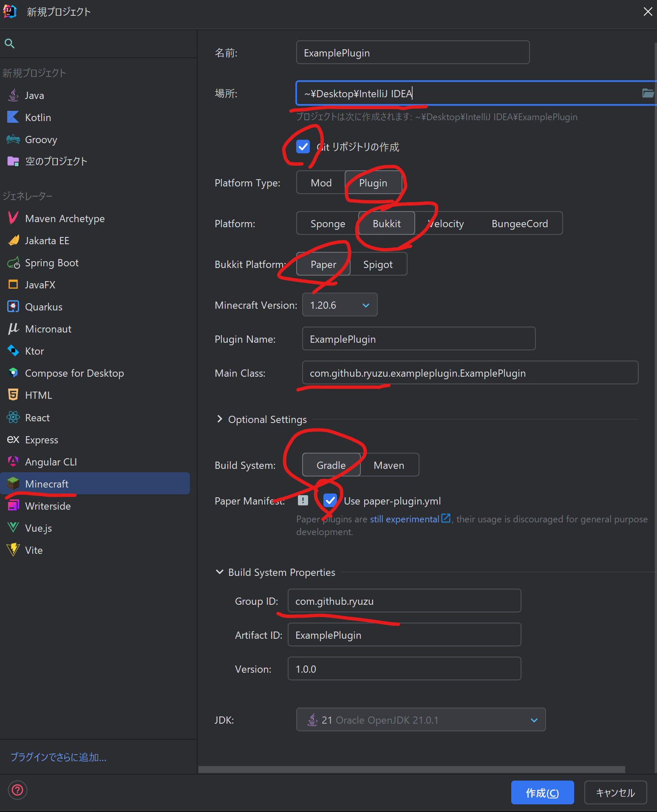
Task: Toggle the Git repository creation checkbox
Action: (x=303, y=147)
